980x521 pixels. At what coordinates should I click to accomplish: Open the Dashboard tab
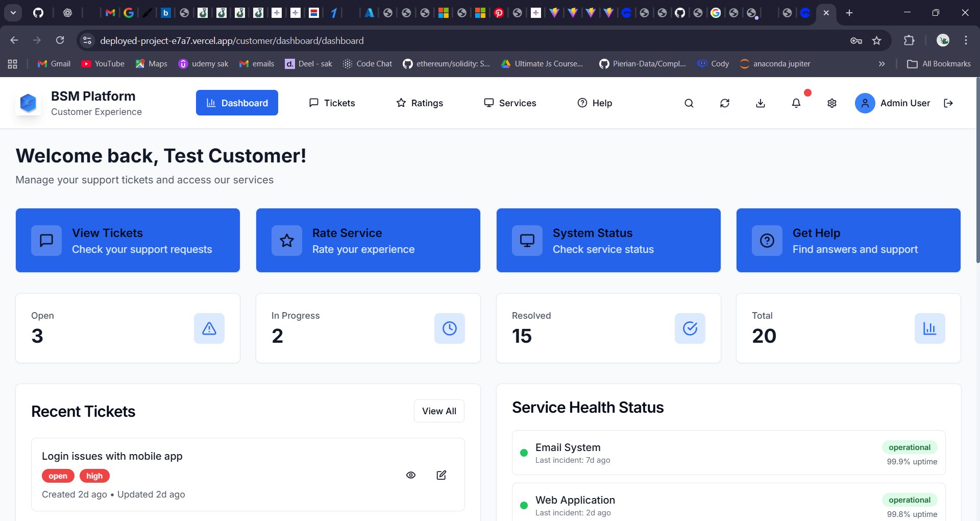click(x=237, y=103)
